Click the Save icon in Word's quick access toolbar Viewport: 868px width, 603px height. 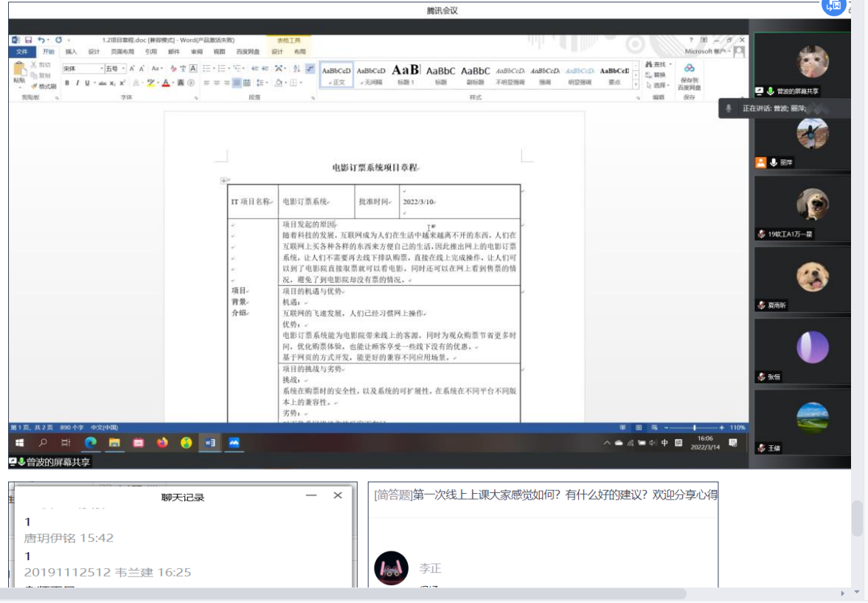pyautogui.click(x=28, y=40)
